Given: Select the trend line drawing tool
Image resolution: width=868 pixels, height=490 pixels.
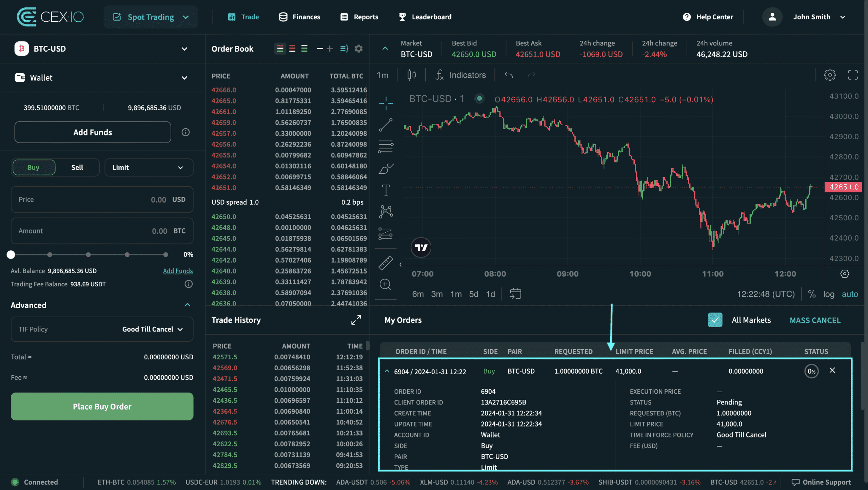Looking at the screenshot, I should pyautogui.click(x=386, y=125).
